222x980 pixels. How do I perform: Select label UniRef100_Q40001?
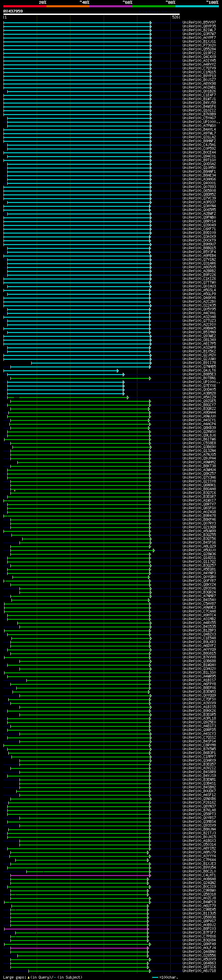click(199, 183)
